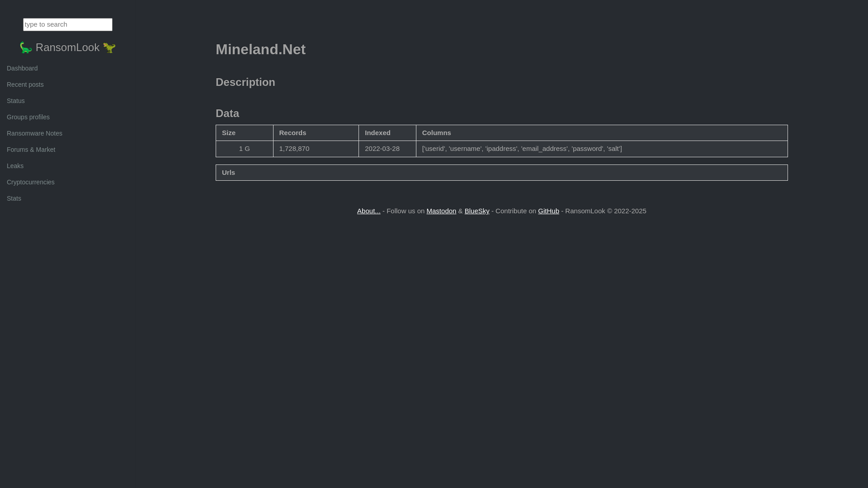The width and height of the screenshot is (868, 488).
Task: Open the Status page
Action: click(16, 101)
